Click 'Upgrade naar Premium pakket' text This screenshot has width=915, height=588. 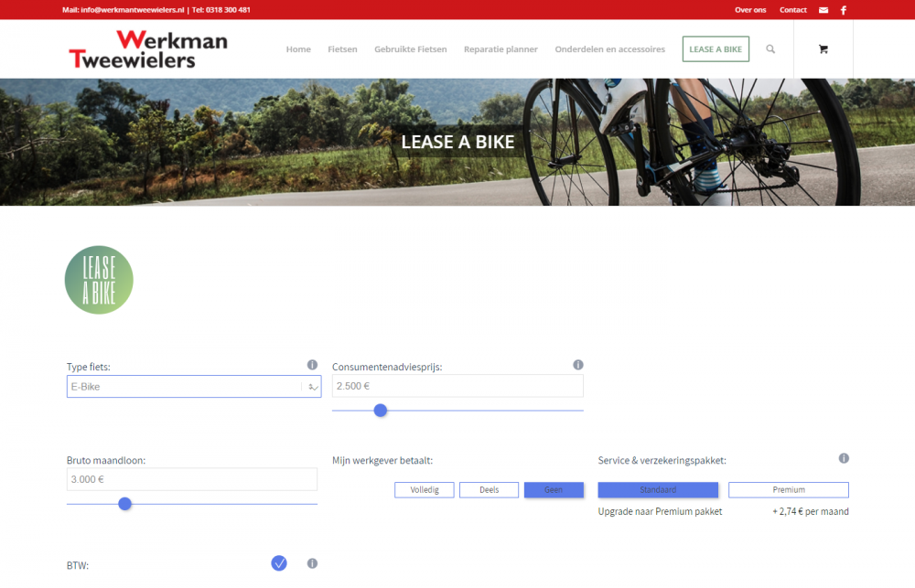(660, 511)
